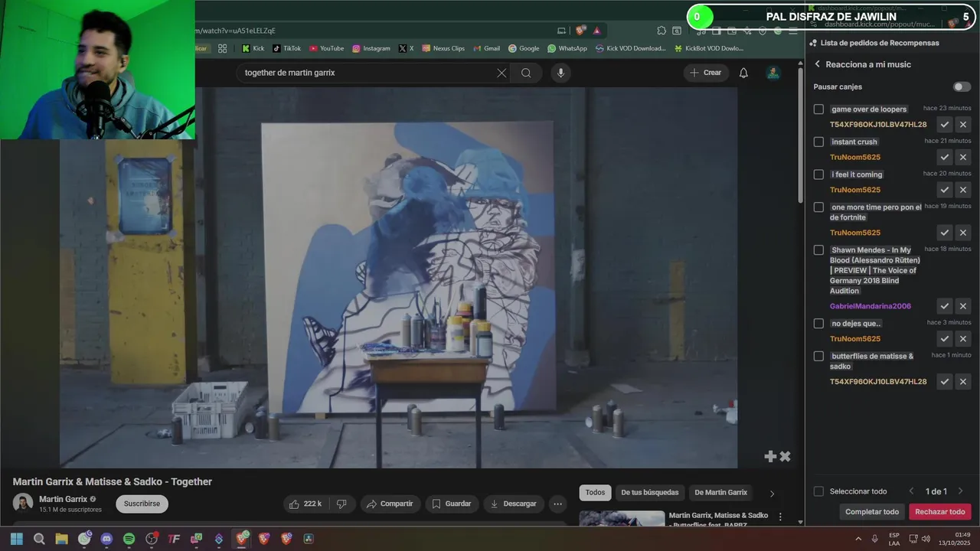Go to previous page of requests
The image size is (980, 551).
(x=911, y=491)
